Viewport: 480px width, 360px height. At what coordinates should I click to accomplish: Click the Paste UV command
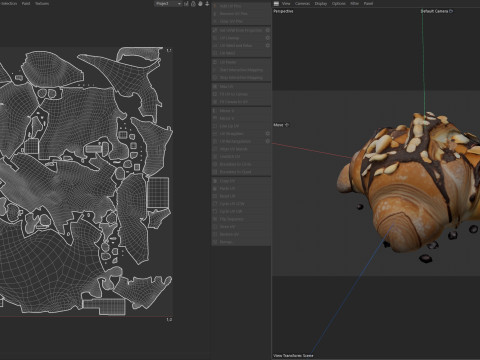[x=241, y=188]
